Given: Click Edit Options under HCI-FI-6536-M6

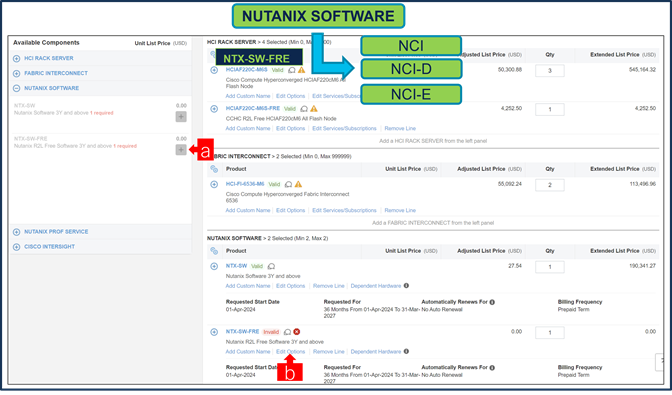Looking at the screenshot, I should [x=291, y=210].
